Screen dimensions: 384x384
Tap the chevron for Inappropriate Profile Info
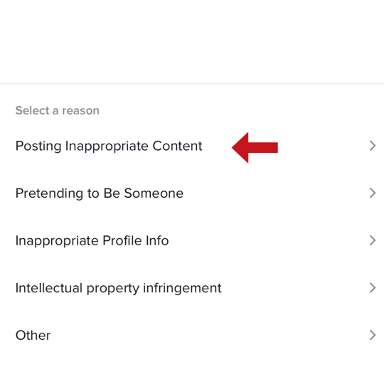tap(373, 240)
